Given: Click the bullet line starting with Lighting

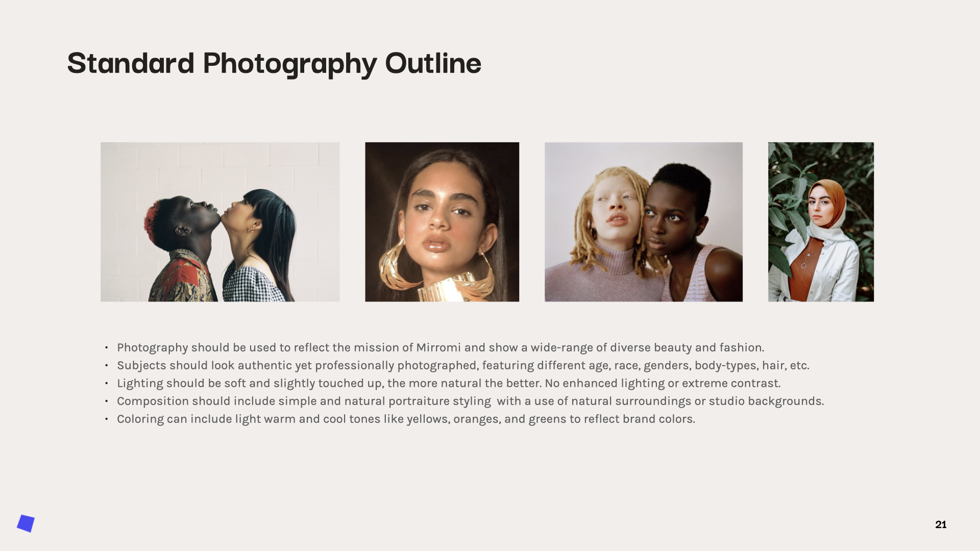Looking at the screenshot, I should point(448,384).
